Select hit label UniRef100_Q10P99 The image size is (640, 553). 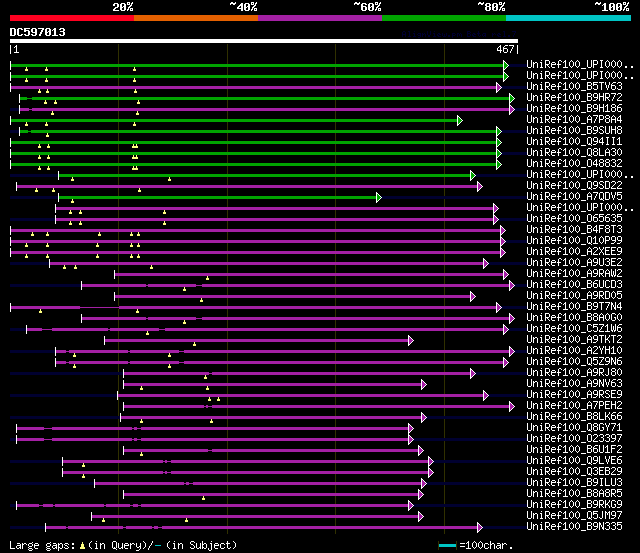574,241
